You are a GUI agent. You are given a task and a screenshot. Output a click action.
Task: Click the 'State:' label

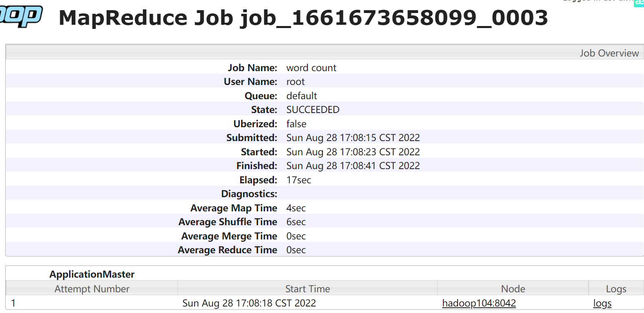[264, 110]
